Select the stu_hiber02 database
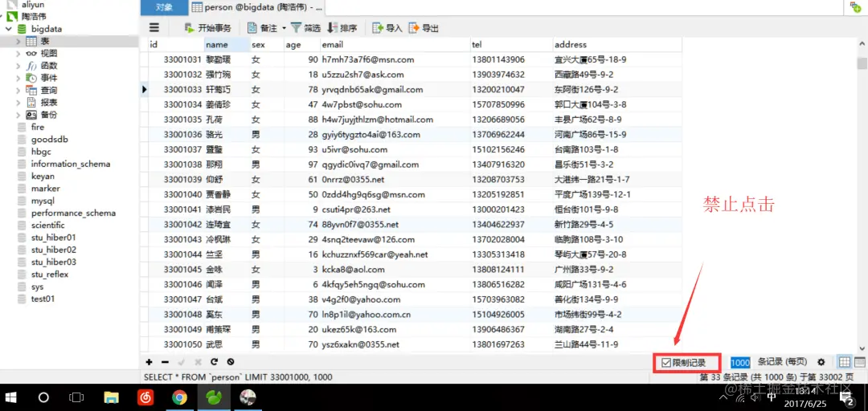 (x=54, y=250)
